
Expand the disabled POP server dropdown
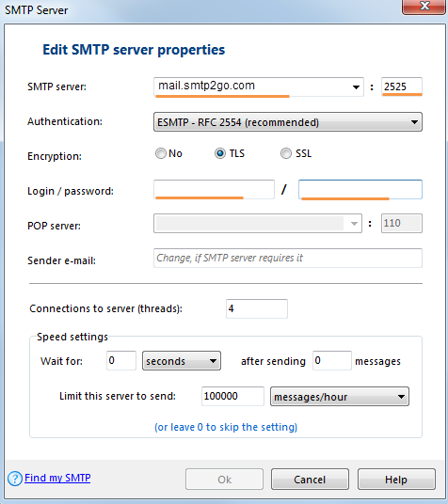pyautogui.click(x=354, y=224)
